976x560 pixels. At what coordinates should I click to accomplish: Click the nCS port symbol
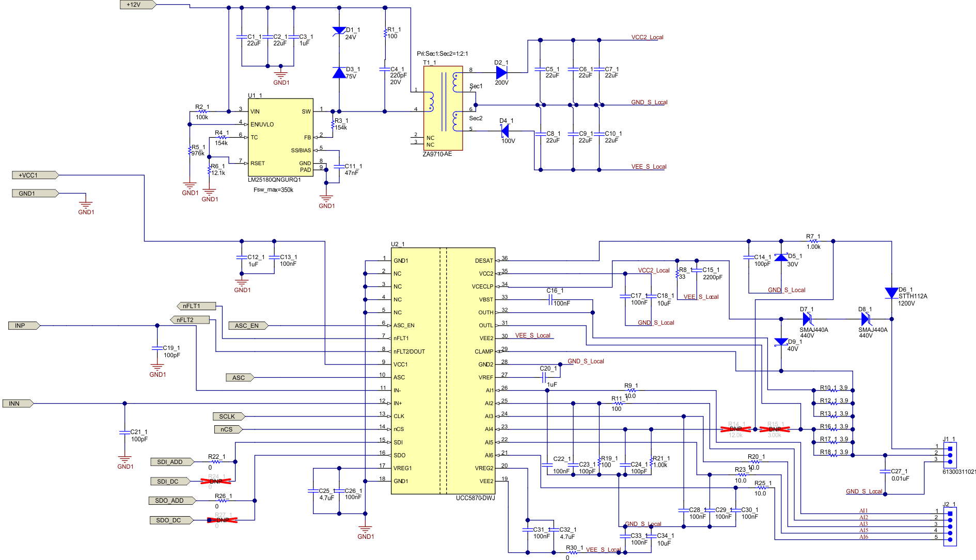228,429
